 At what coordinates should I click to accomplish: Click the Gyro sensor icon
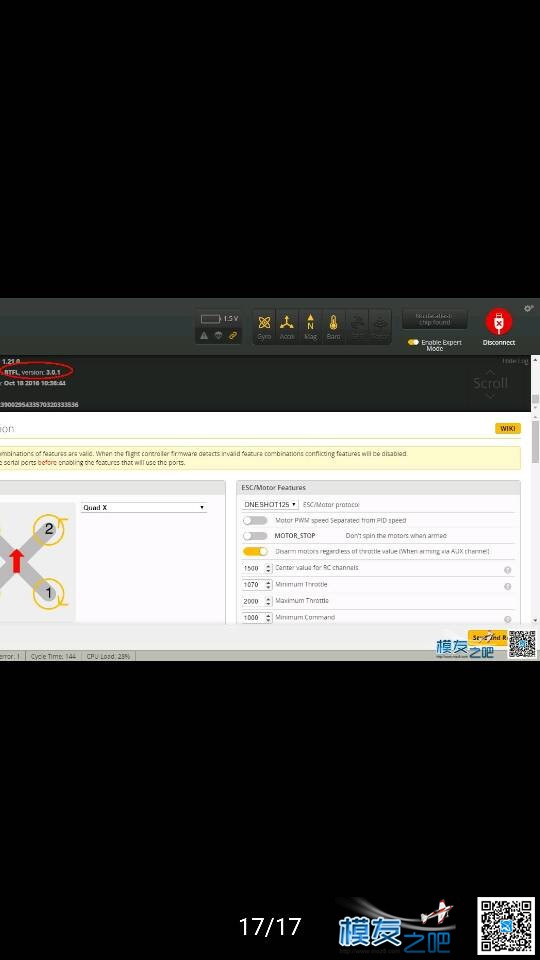point(264,326)
